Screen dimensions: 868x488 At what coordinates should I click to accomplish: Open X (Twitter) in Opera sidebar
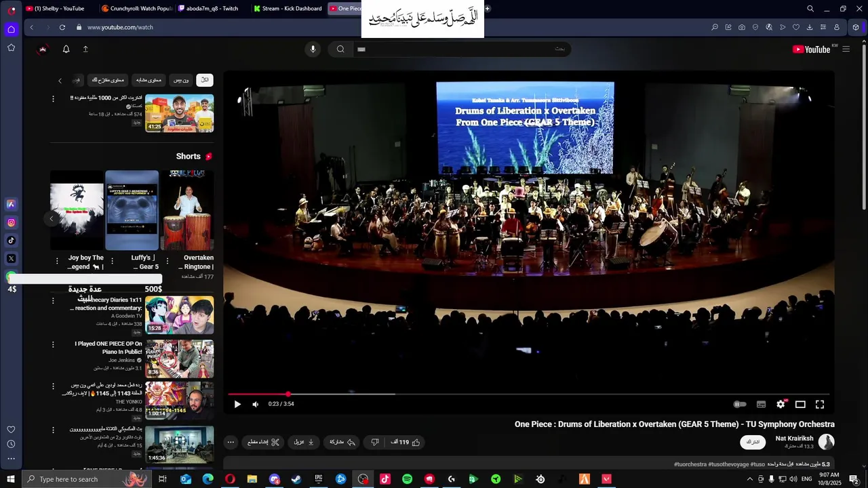[x=11, y=258]
